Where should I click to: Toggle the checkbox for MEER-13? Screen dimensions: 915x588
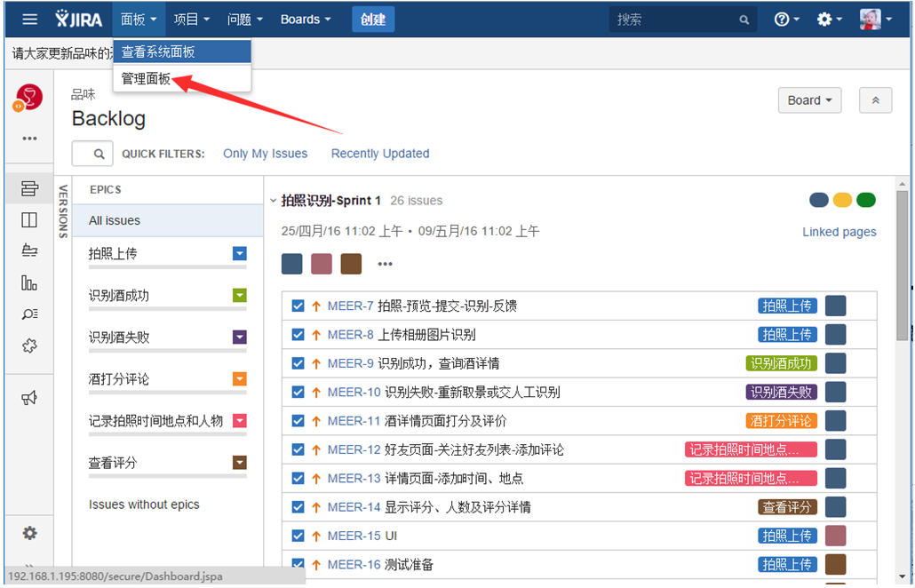point(298,479)
